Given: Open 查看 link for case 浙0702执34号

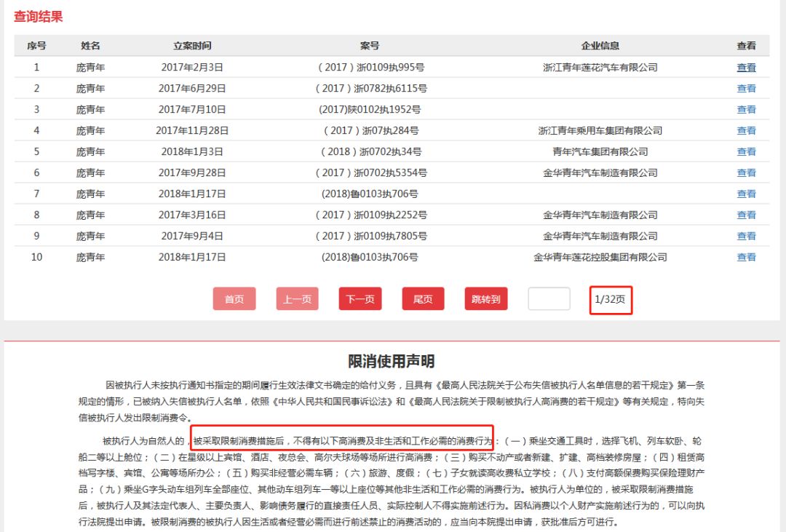Looking at the screenshot, I should pos(746,151).
